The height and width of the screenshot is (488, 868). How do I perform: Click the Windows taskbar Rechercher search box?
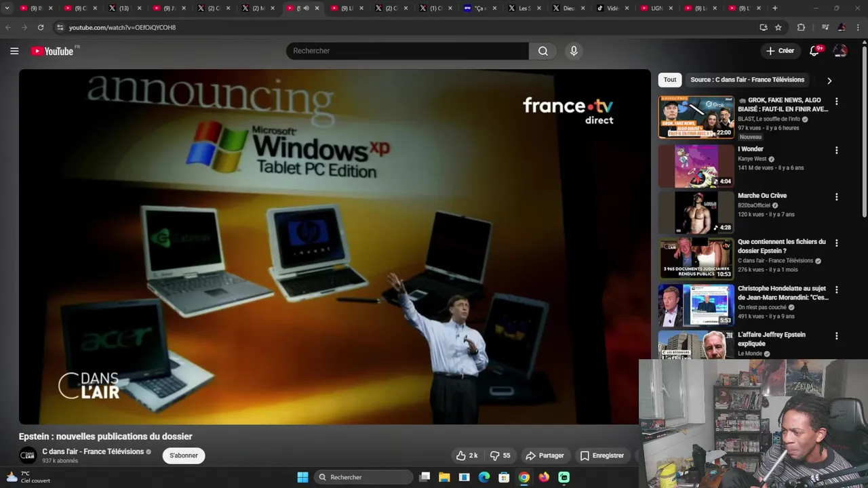pos(364,477)
